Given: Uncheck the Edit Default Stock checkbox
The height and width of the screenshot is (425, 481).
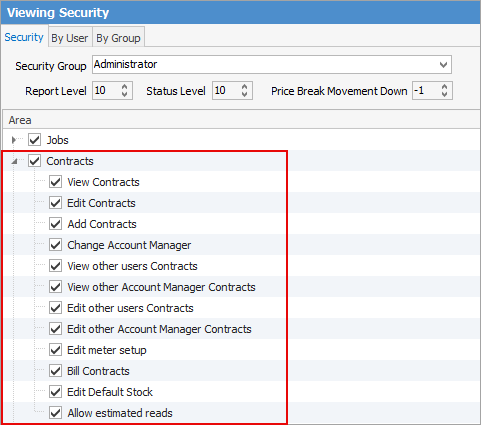Looking at the screenshot, I should click(55, 392).
